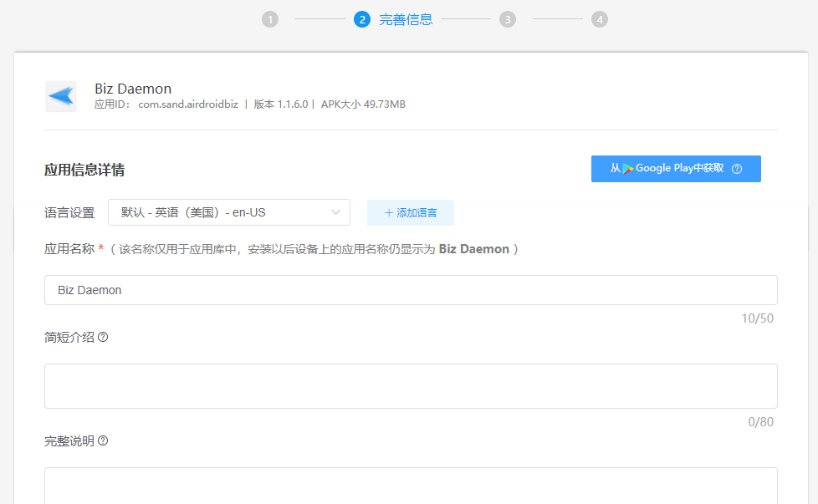Click the Biz Daemon app title text

[133, 89]
